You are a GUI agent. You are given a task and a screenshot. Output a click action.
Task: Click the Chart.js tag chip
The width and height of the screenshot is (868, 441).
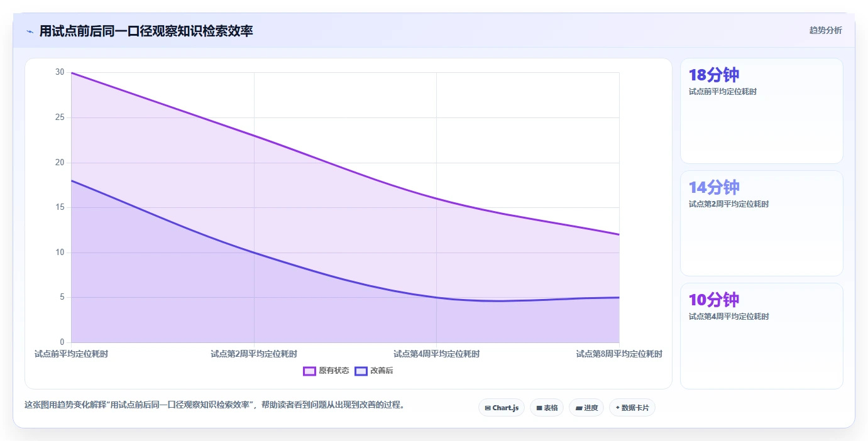click(x=502, y=408)
